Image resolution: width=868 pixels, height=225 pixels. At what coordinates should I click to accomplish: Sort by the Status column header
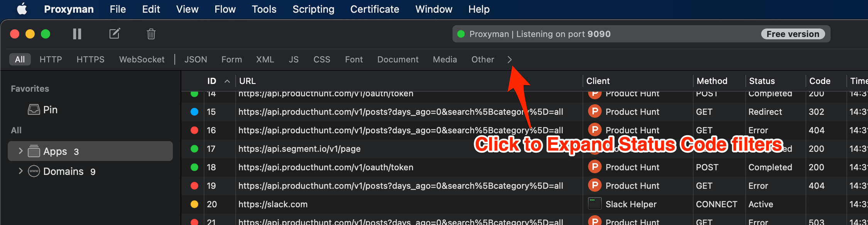click(x=762, y=81)
